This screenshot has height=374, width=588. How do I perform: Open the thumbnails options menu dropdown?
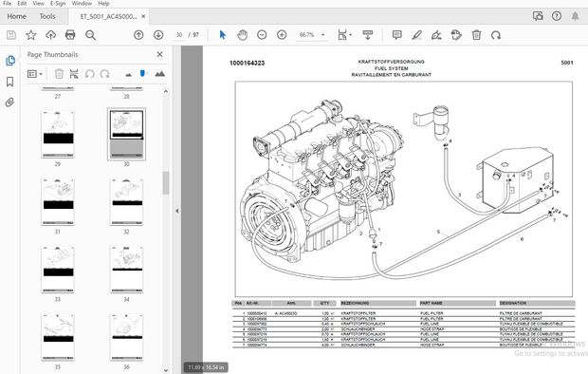click(34, 74)
